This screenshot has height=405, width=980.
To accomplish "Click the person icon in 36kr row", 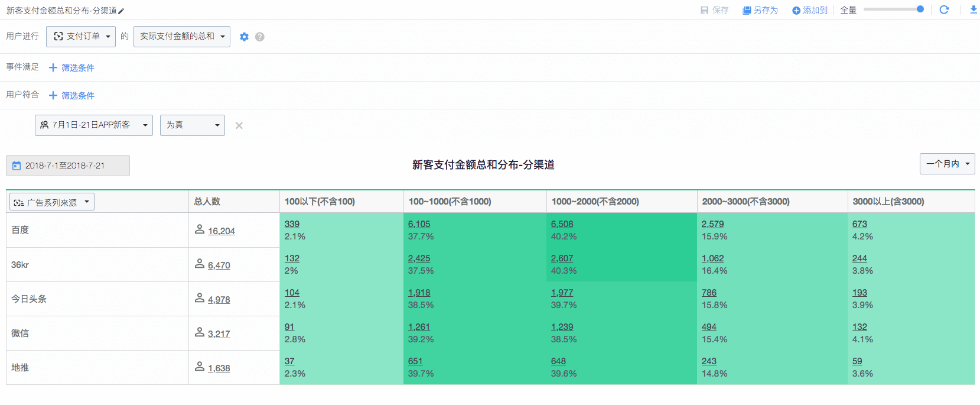I will click(x=200, y=264).
